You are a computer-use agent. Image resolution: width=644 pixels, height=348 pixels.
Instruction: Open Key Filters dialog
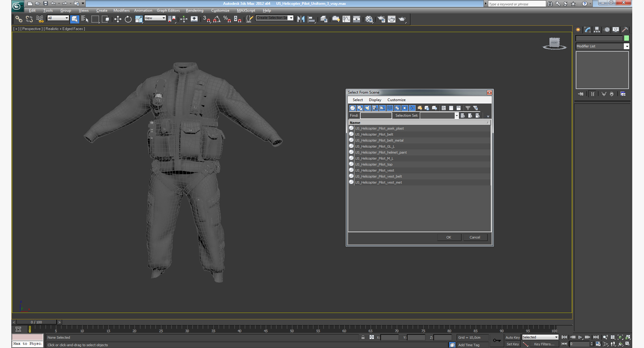(544, 344)
